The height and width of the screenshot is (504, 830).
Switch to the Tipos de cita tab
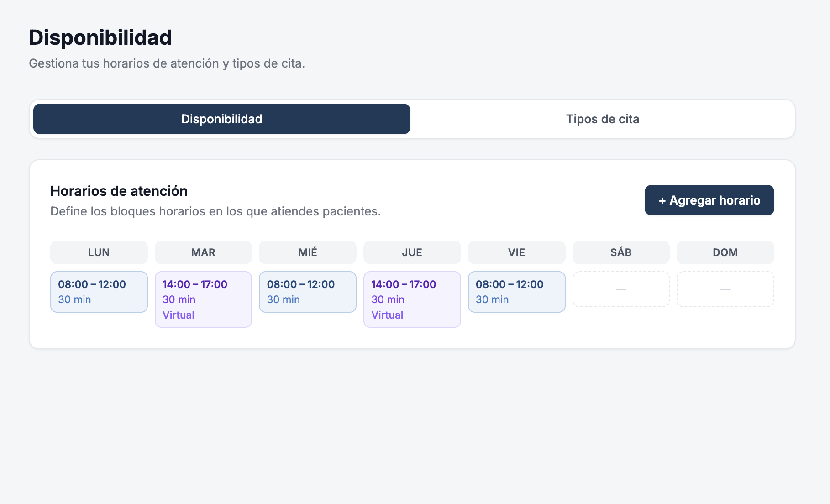click(x=603, y=119)
